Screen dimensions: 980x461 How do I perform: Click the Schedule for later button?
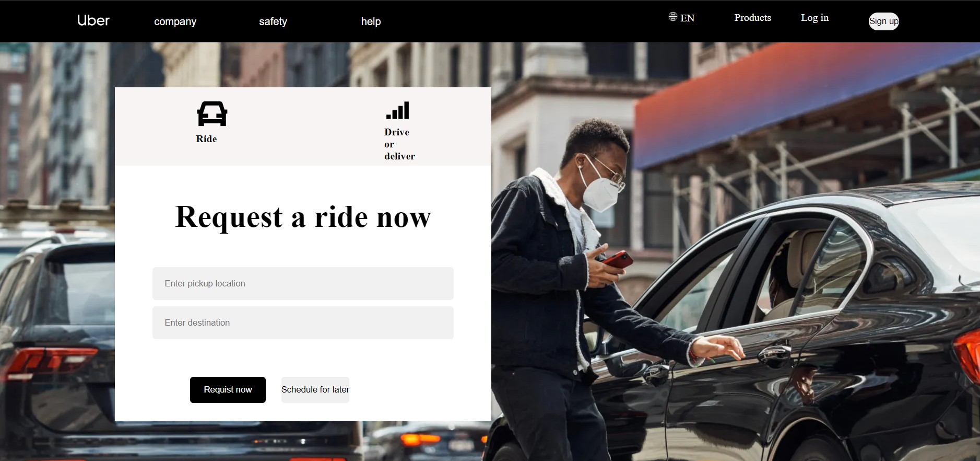(315, 390)
